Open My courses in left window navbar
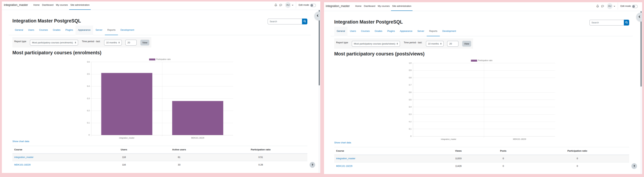644x177 pixels. tap(62, 5)
